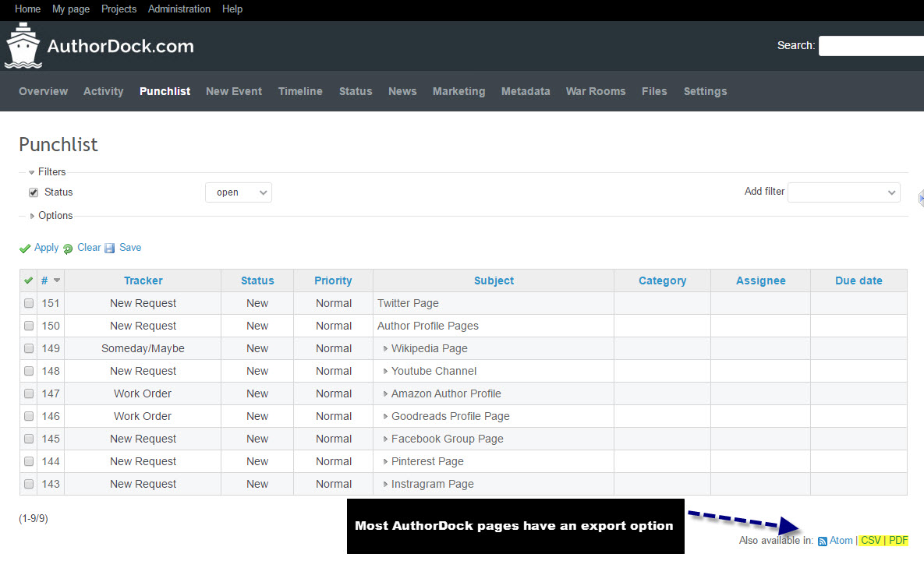
Task: Toggle the Status filter checkbox
Action: (34, 192)
